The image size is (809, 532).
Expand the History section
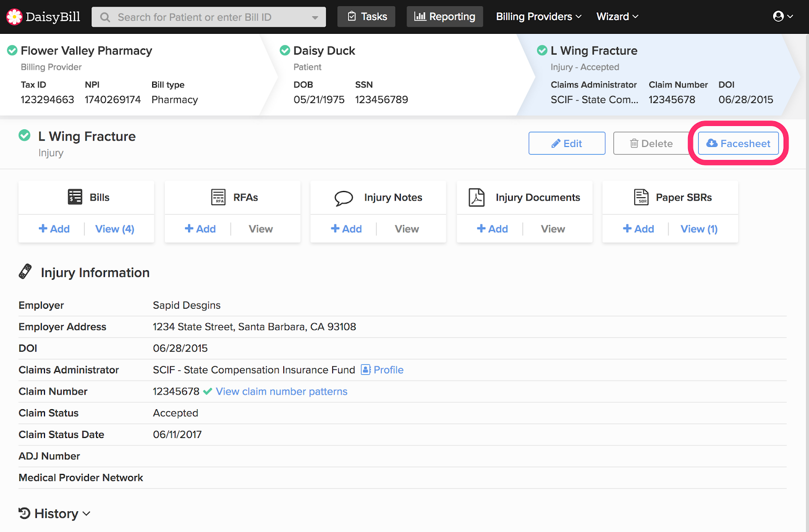[55, 514]
